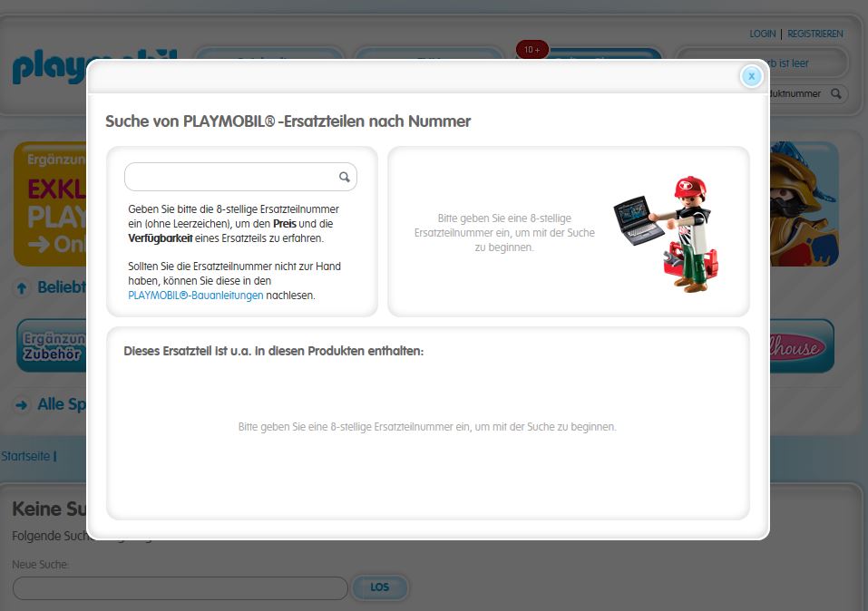Click the up-arrow icon beside Beliebt
Screen dimensions: 868x611
click(23, 288)
